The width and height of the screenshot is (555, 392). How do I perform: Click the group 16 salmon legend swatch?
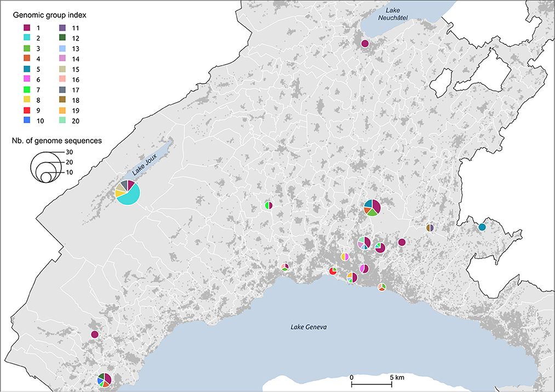(62, 79)
